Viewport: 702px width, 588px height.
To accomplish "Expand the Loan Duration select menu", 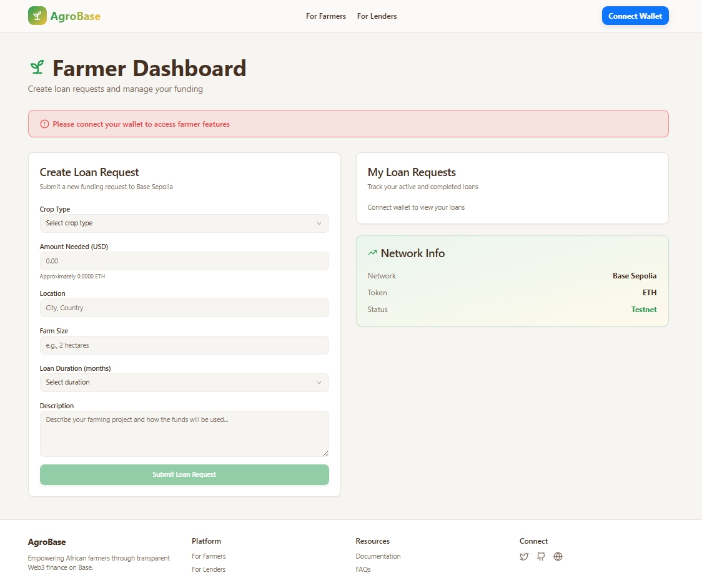I will click(184, 383).
